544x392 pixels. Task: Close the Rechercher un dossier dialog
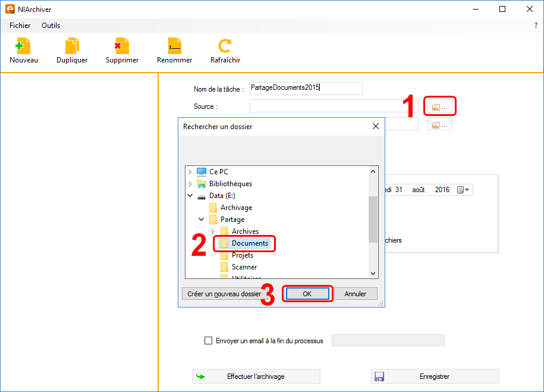point(375,126)
